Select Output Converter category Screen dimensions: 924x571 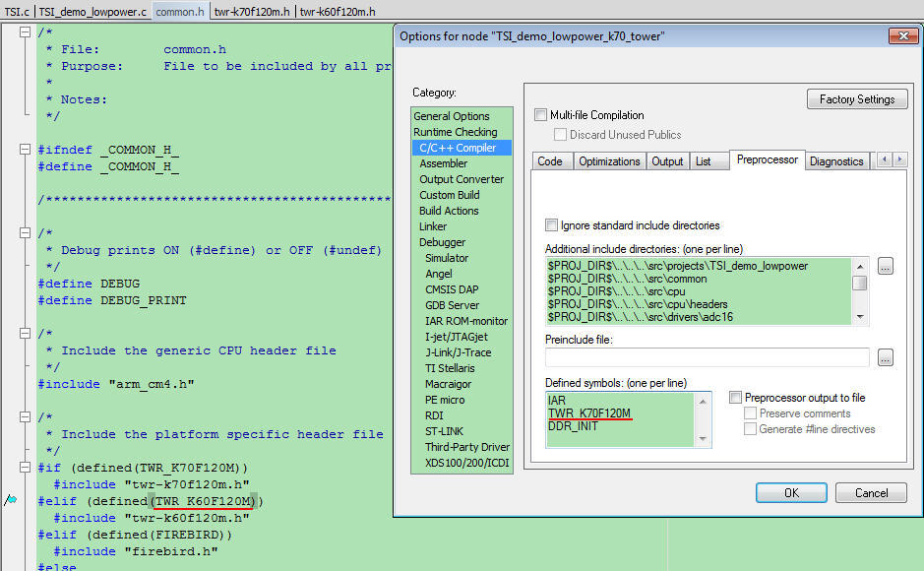tap(462, 179)
